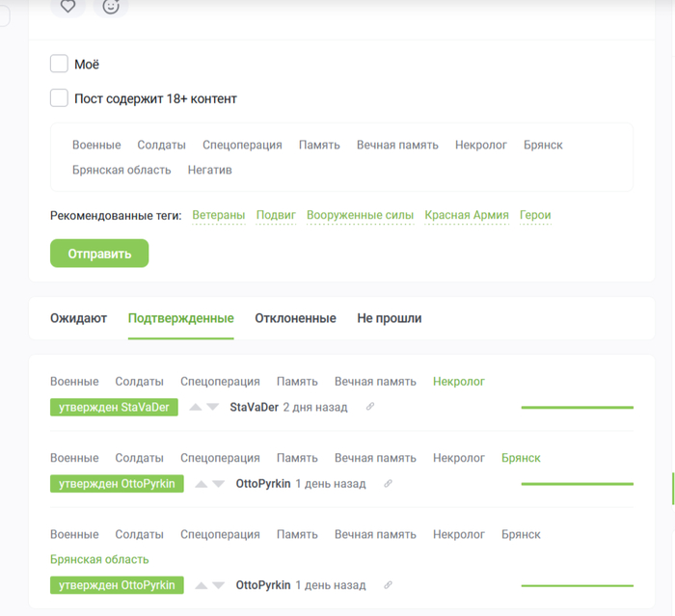Image resolution: width=675 pixels, height=616 pixels.
Task: Upvote StaVaDer's tag suggestion
Action: pos(196,408)
